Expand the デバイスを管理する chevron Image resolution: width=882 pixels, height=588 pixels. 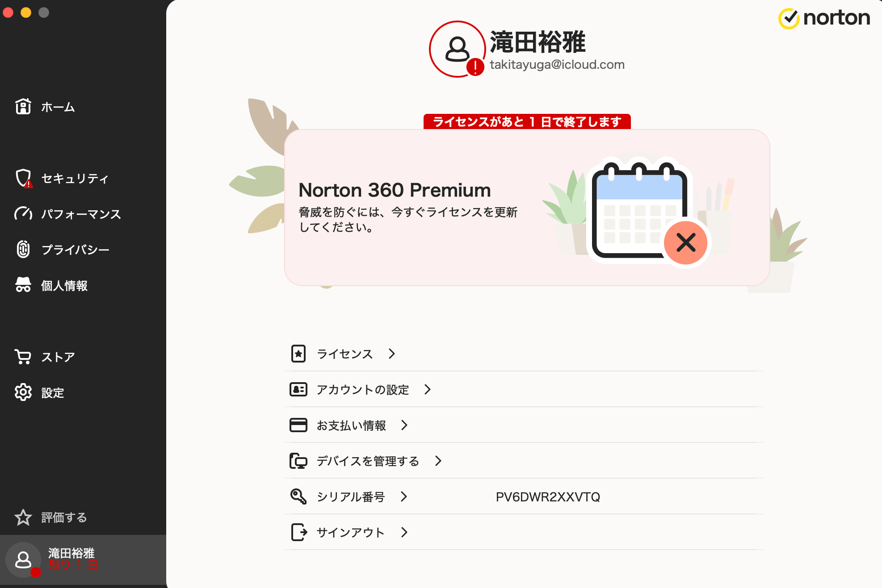[438, 461]
